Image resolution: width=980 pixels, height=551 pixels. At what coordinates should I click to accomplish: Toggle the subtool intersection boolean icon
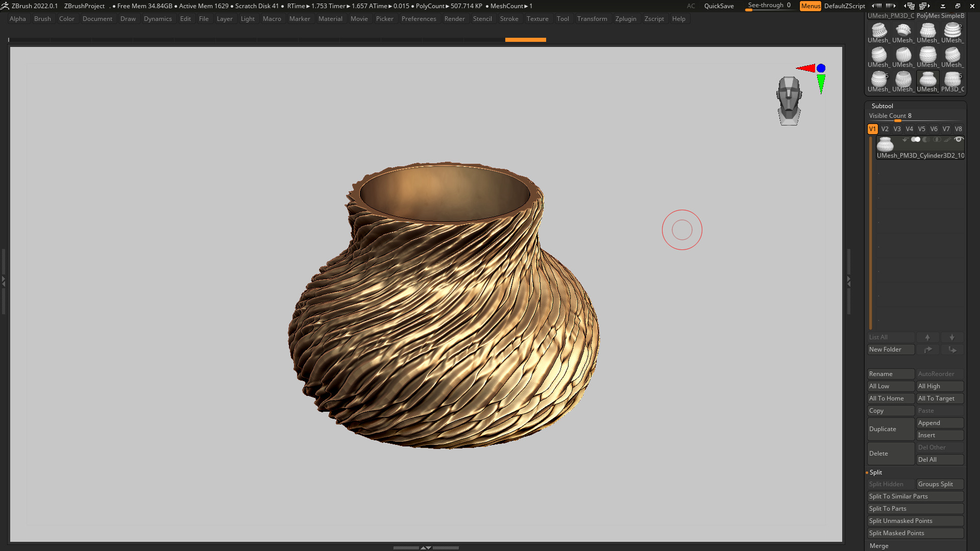[x=937, y=139]
